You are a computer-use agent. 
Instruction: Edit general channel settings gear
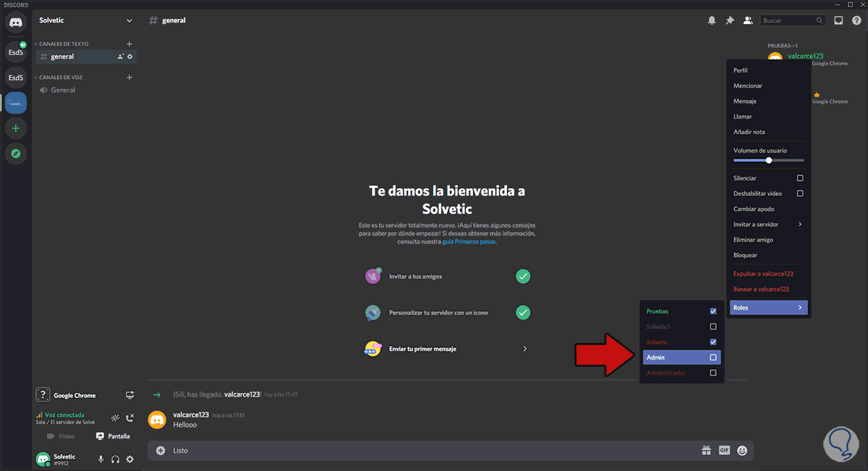(x=130, y=56)
